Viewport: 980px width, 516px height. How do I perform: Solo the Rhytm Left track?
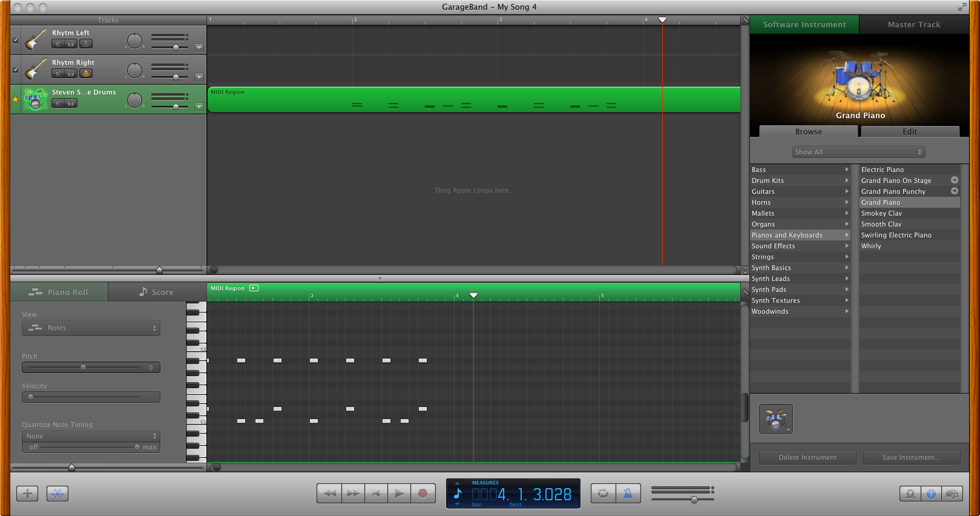tap(71, 44)
